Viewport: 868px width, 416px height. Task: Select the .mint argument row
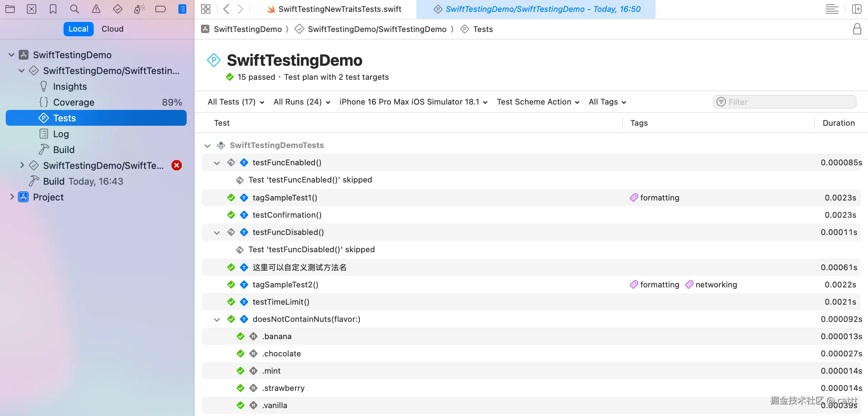coord(531,371)
